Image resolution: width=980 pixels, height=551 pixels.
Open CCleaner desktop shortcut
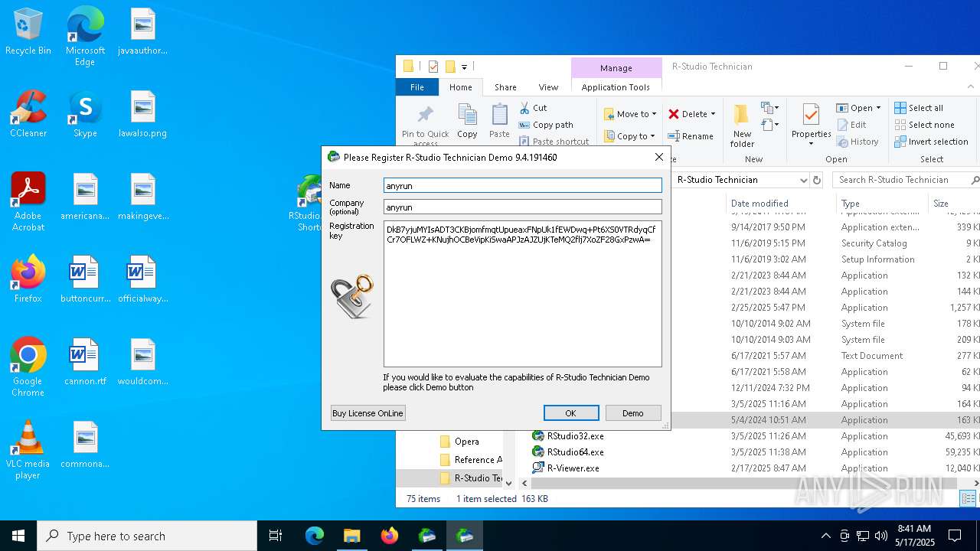click(x=28, y=115)
